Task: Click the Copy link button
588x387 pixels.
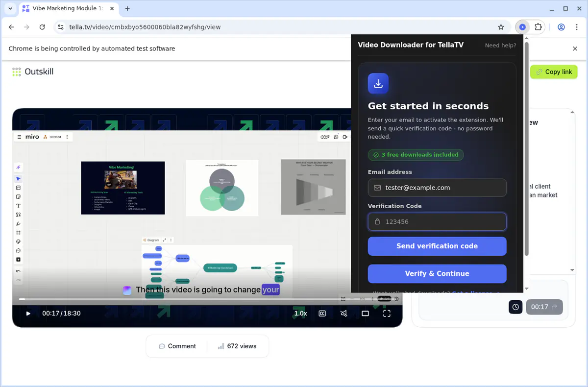Action: point(554,72)
